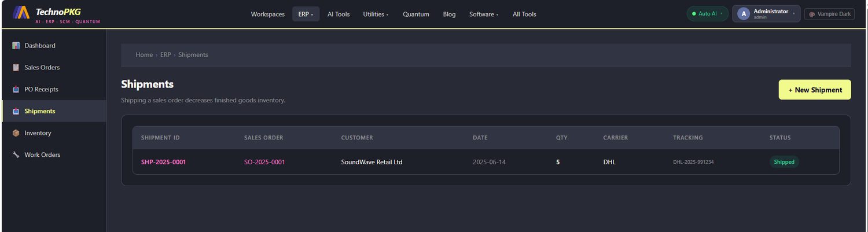Click the Shipped status badge

tap(784, 162)
